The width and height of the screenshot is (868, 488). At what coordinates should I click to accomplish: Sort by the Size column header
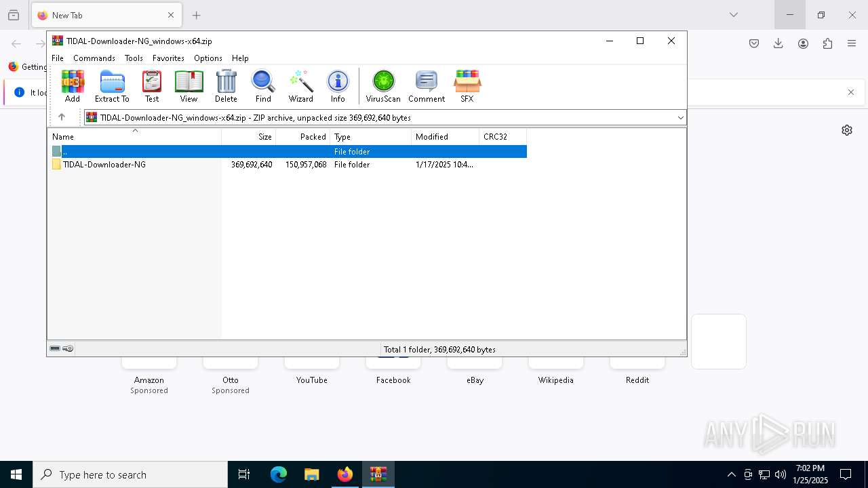[249, 136]
